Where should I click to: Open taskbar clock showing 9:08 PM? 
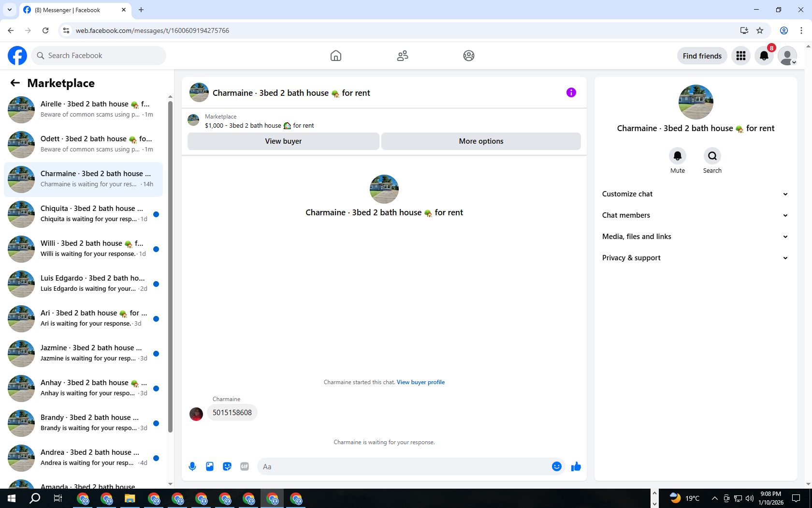tap(771, 498)
